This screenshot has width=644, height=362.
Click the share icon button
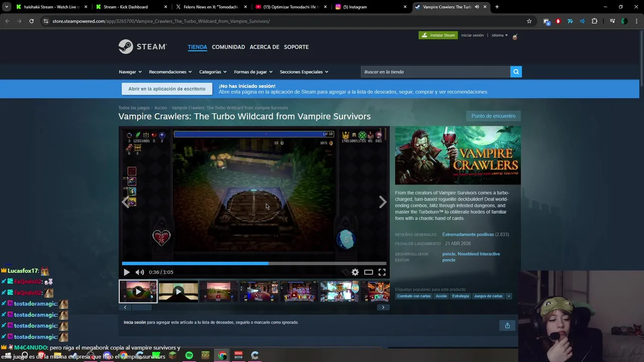click(x=507, y=325)
